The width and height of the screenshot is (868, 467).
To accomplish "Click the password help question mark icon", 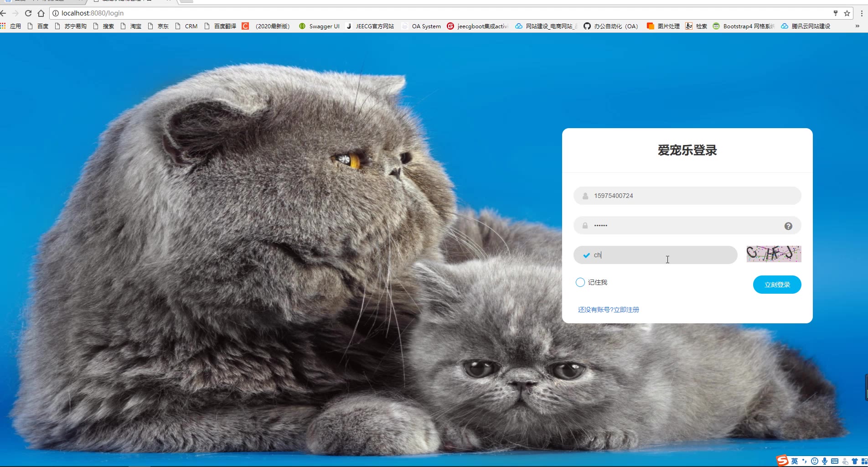I will 788,226.
